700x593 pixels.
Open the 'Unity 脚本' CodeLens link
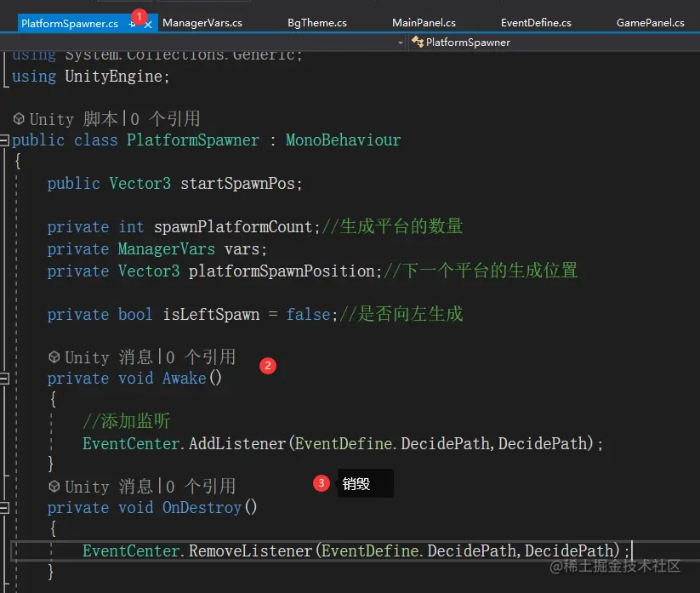click(74, 119)
